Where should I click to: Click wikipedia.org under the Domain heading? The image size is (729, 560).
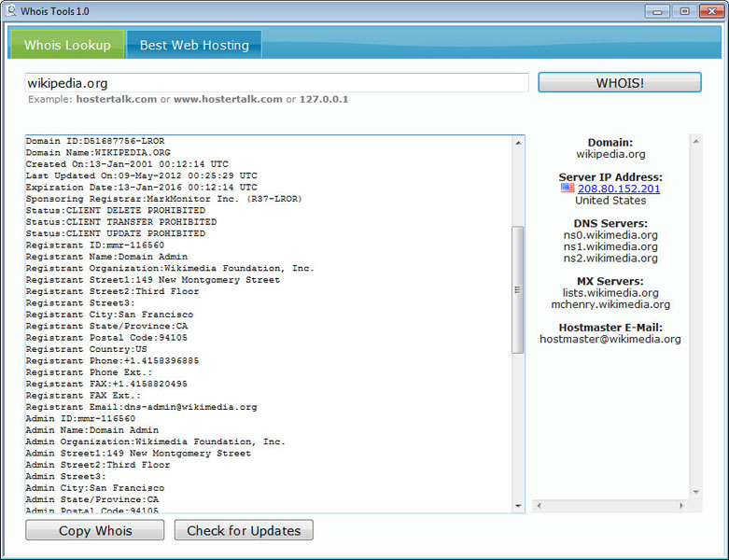click(x=610, y=154)
